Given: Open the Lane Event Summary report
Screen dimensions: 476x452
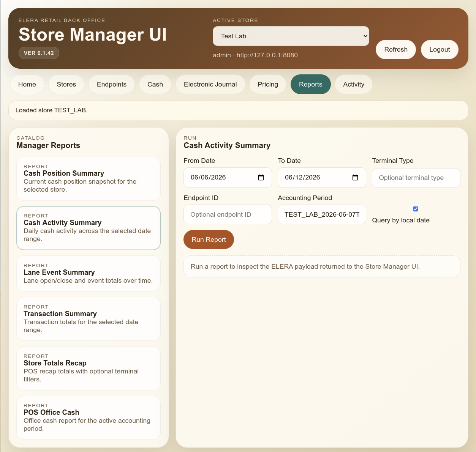Looking at the screenshot, I should 89,274.
